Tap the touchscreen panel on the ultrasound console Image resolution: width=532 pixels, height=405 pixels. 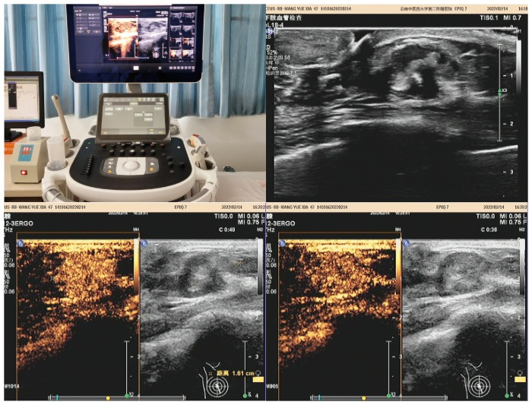pos(131,117)
